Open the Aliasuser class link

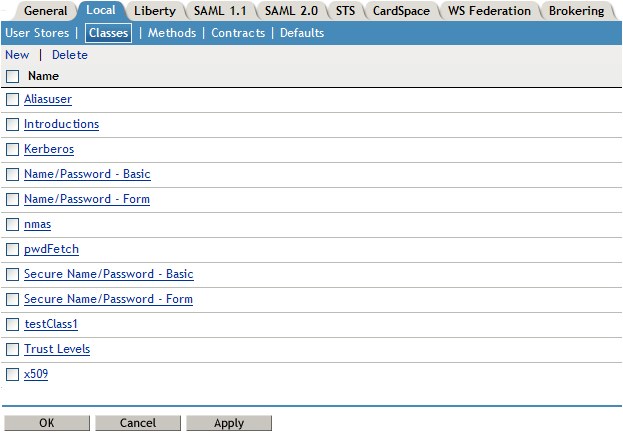pos(48,99)
